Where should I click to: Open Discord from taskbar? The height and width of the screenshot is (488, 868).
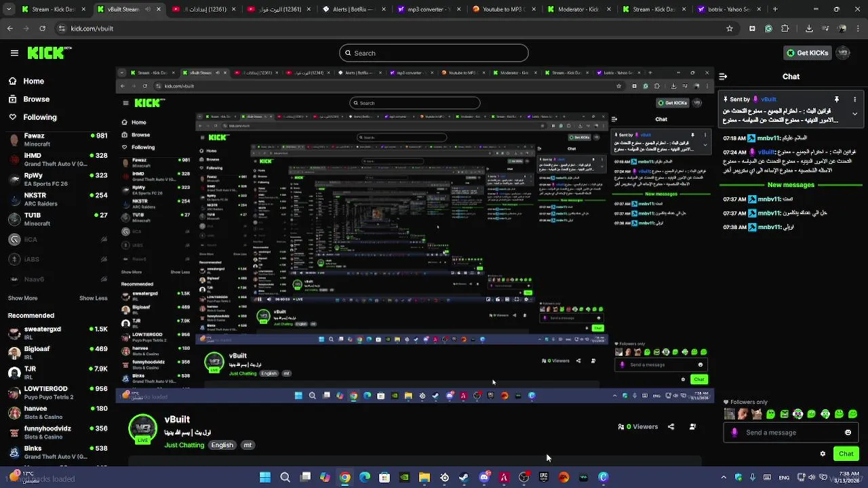pos(484,477)
